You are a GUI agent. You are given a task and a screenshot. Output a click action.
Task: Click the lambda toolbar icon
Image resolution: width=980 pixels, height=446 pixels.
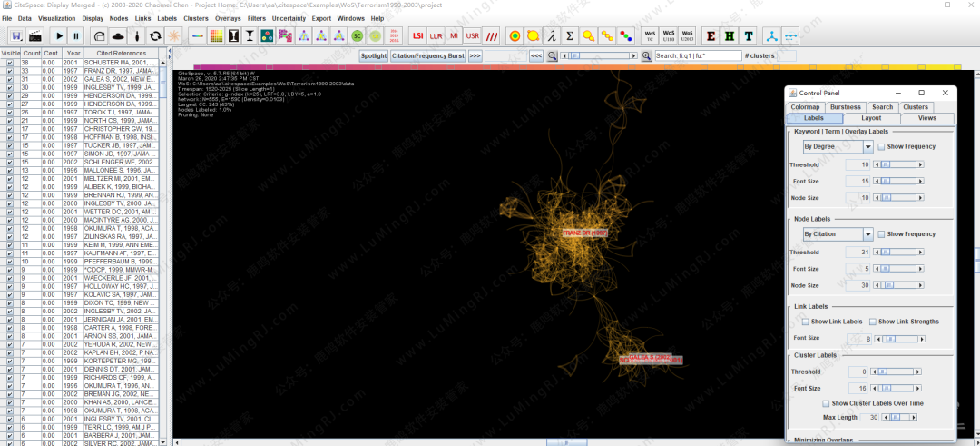pyautogui.click(x=549, y=35)
